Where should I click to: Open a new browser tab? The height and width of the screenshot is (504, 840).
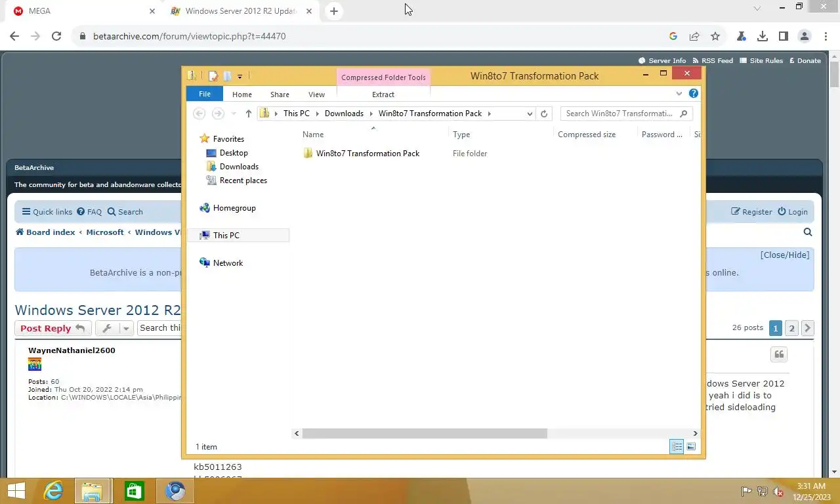[x=333, y=11]
